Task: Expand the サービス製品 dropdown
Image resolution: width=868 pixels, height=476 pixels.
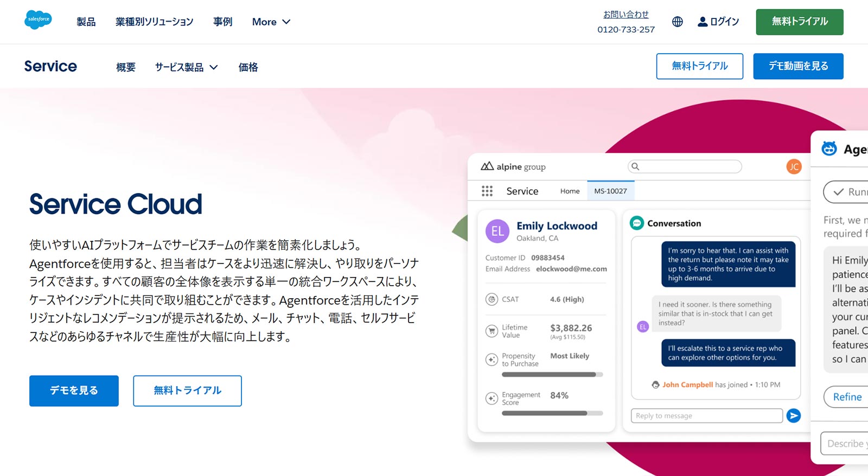Action: pos(186,67)
